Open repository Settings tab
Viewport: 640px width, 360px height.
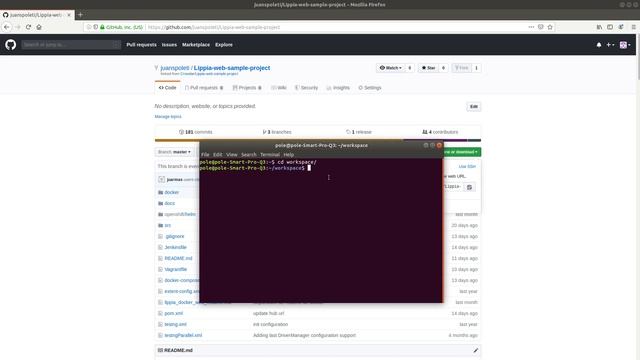[370, 88]
